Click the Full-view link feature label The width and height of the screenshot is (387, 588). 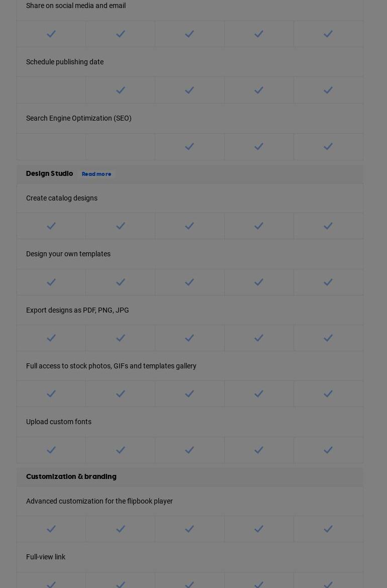pyautogui.click(x=46, y=557)
